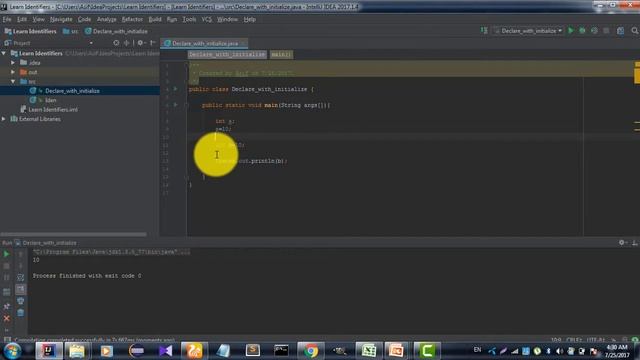Expand the .idea folder

(13, 62)
